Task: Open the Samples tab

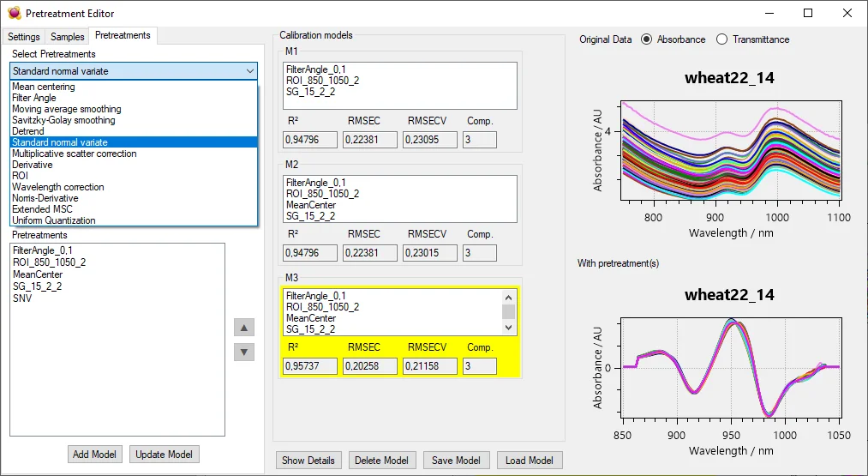Action: coord(68,37)
